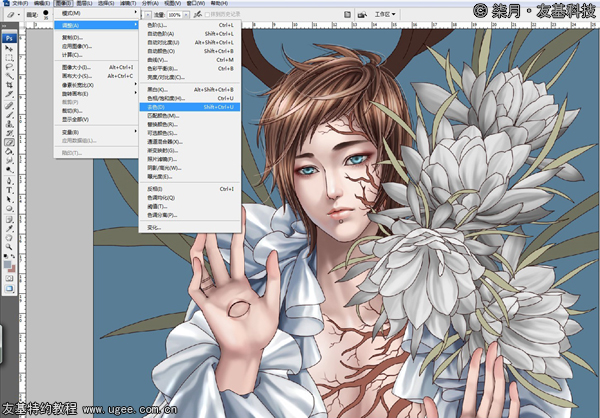Select the Clone Stamp tool

(x=9, y=124)
